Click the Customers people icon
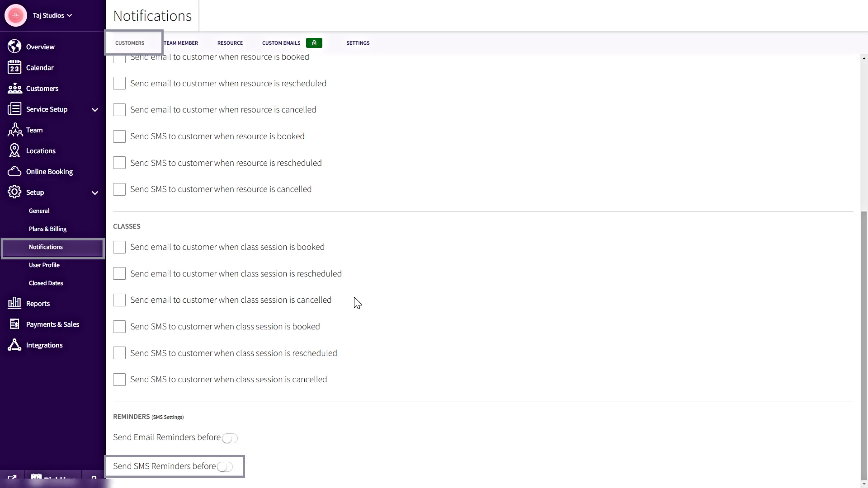 click(14, 88)
